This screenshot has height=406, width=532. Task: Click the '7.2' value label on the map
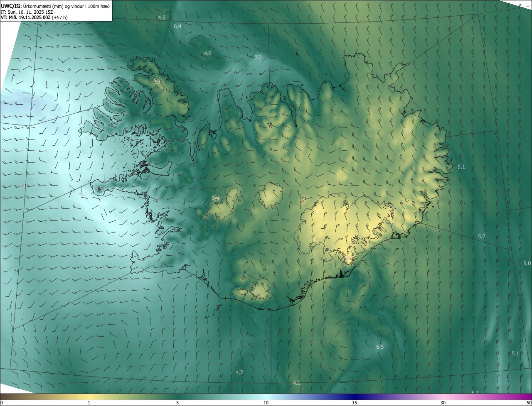[x=258, y=57]
